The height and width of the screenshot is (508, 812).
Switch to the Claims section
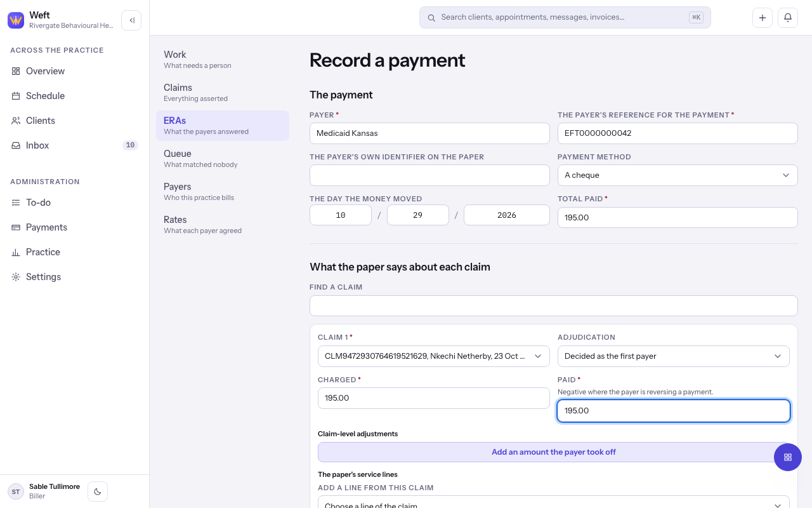(x=223, y=93)
